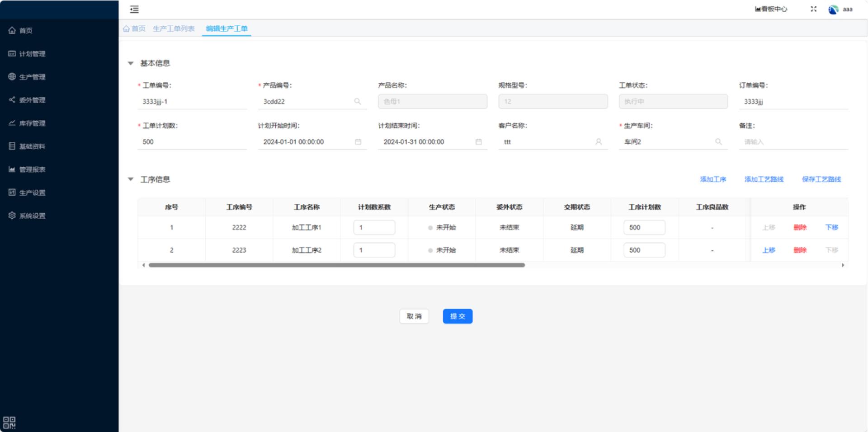Open 管理报表 in the sidebar
The image size is (868, 432).
(27, 169)
